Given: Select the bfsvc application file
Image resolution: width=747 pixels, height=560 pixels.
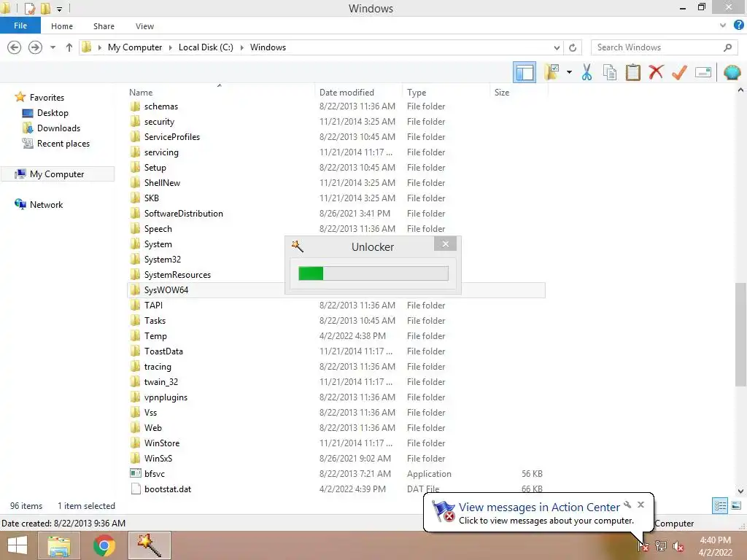Looking at the screenshot, I should [x=155, y=474].
